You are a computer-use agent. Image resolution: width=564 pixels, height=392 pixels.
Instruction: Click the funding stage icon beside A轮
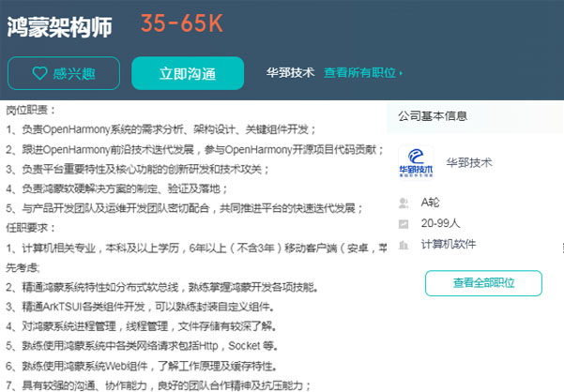point(404,203)
